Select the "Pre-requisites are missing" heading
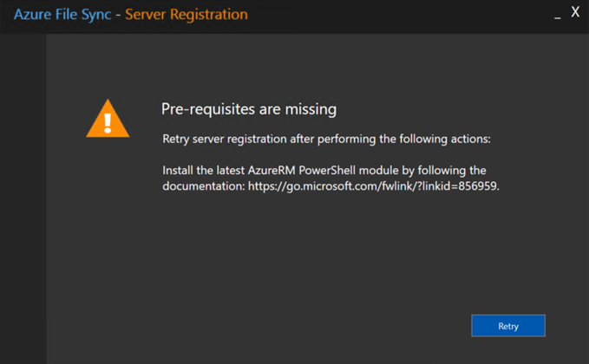This screenshot has width=589, height=364. 249,109
